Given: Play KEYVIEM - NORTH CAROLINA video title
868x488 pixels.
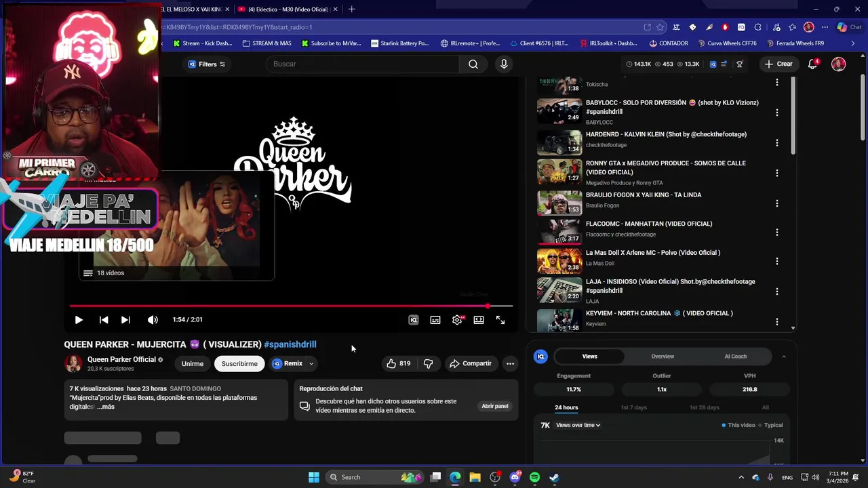Looking at the screenshot, I should pos(659,313).
